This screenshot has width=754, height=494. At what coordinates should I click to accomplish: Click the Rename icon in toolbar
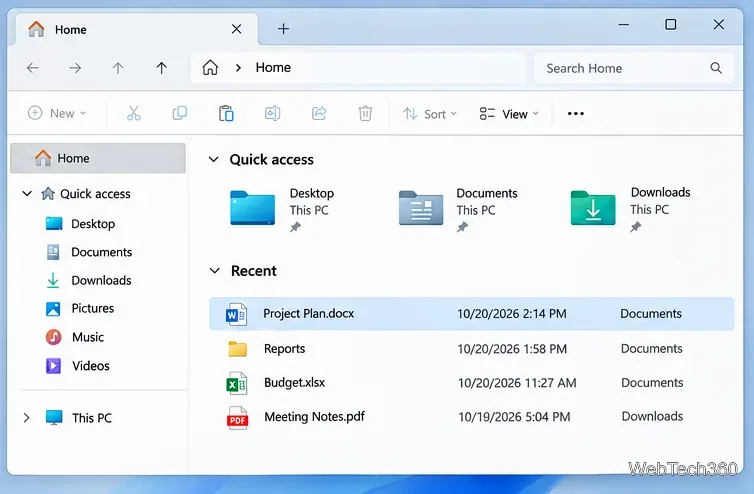coord(272,114)
